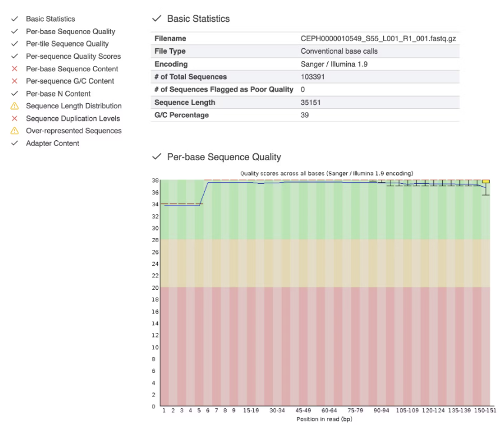Click the pass checkmark next to sidebar Per-base Sequence Quality

tap(15, 31)
